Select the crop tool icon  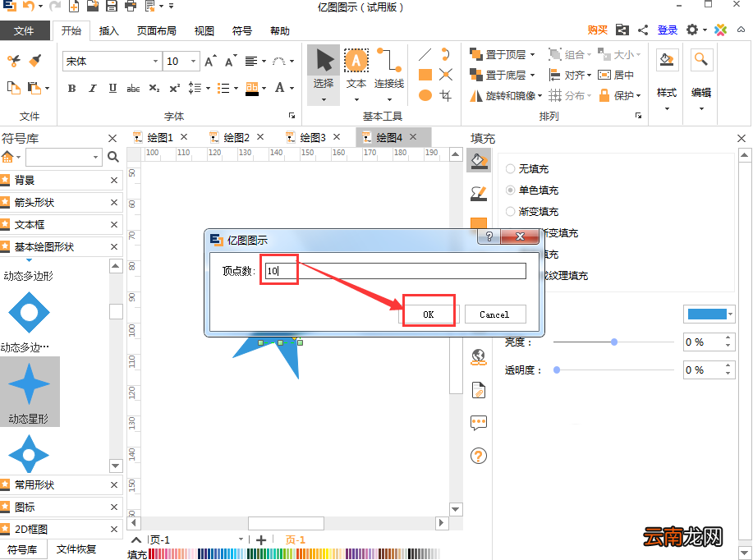point(446,95)
